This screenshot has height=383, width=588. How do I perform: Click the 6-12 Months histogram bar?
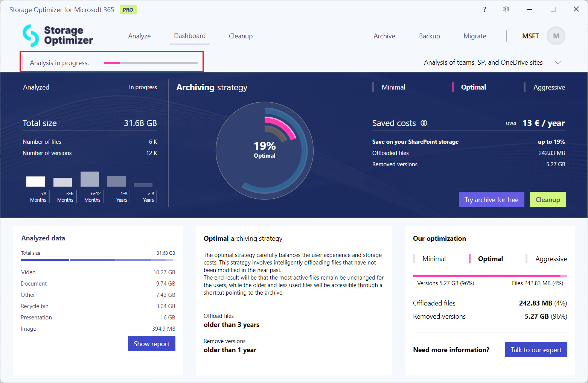(90, 179)
